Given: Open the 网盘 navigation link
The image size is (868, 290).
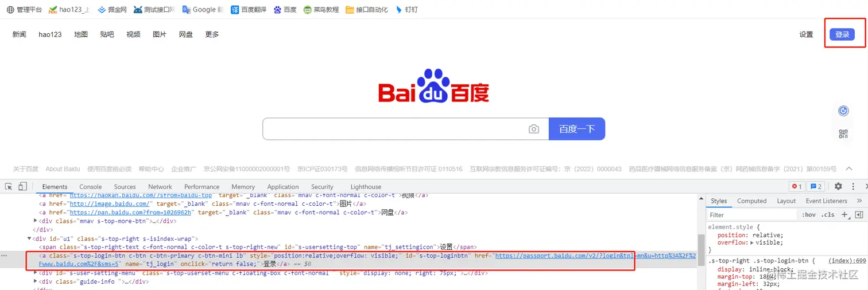Looking at the screenshot, I should click(186, 34).
